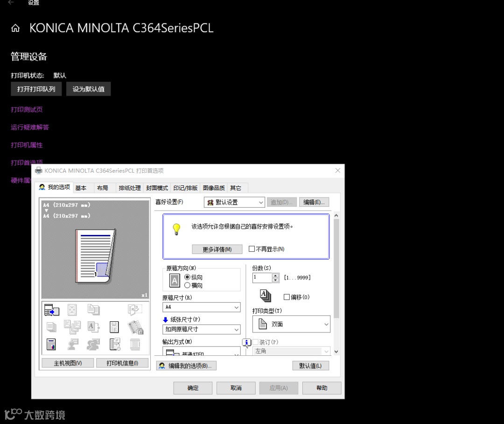Click the 帮助 button

point(322,388)
